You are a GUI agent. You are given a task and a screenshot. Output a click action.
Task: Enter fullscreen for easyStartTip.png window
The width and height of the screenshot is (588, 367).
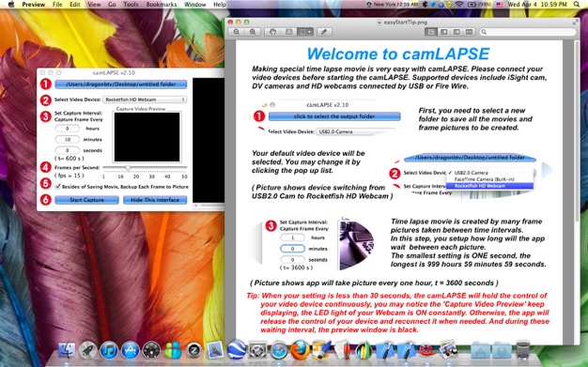575,23
